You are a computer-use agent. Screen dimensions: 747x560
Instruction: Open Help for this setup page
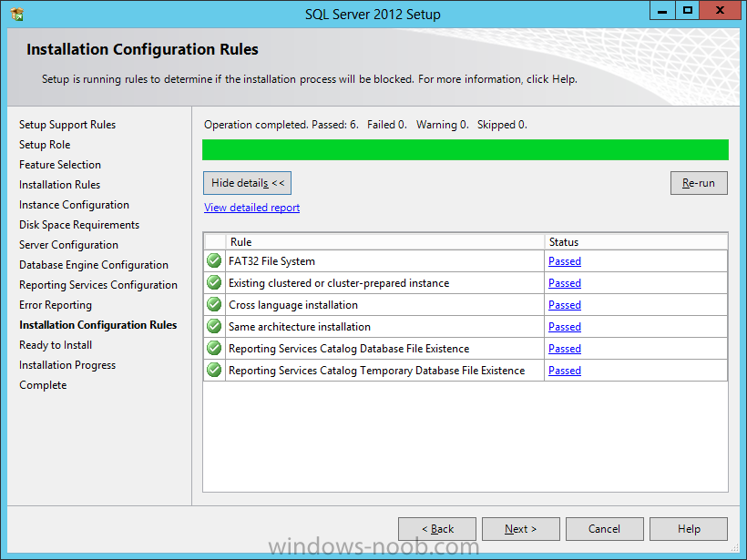pos(689,529)
